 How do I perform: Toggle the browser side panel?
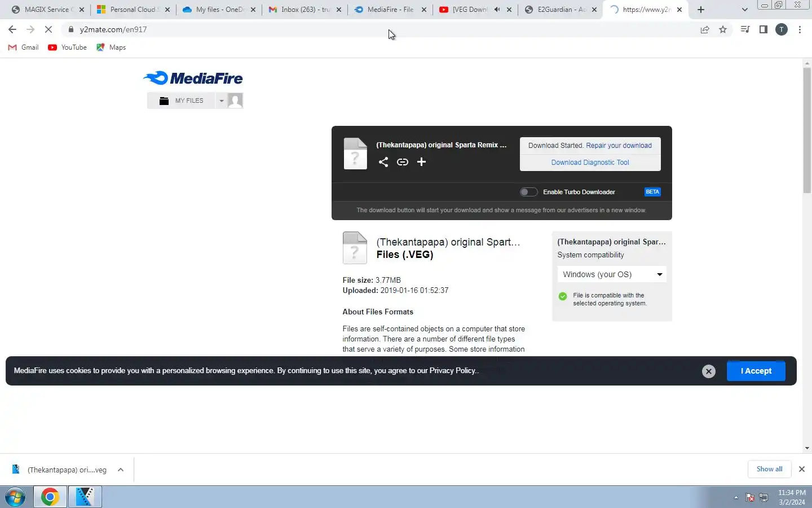tap(764, 29)
